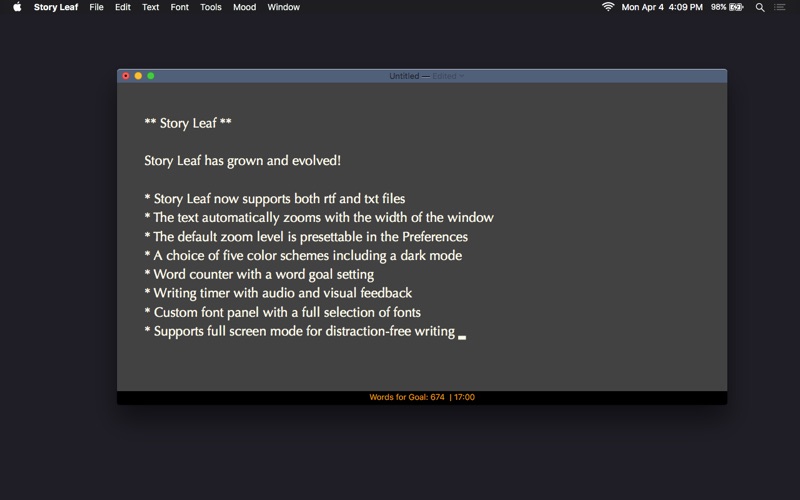The image size is (800, 500).
Task: Click the Custom font panel line
Action: pyautogui.click(x=283, y=312)
